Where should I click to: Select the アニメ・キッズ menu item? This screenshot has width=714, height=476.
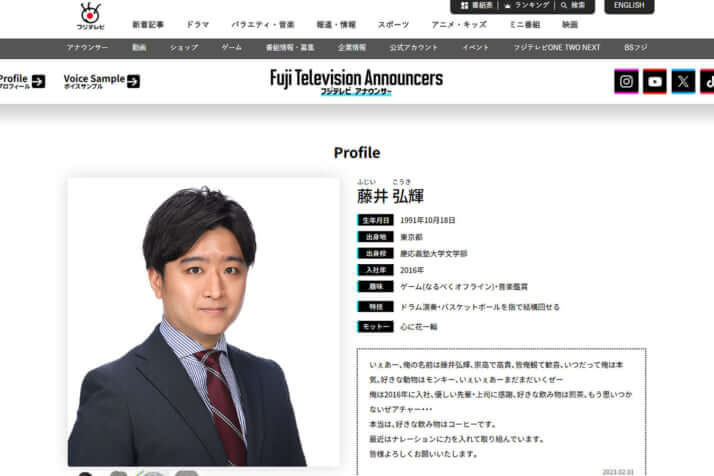coord(459,24)
